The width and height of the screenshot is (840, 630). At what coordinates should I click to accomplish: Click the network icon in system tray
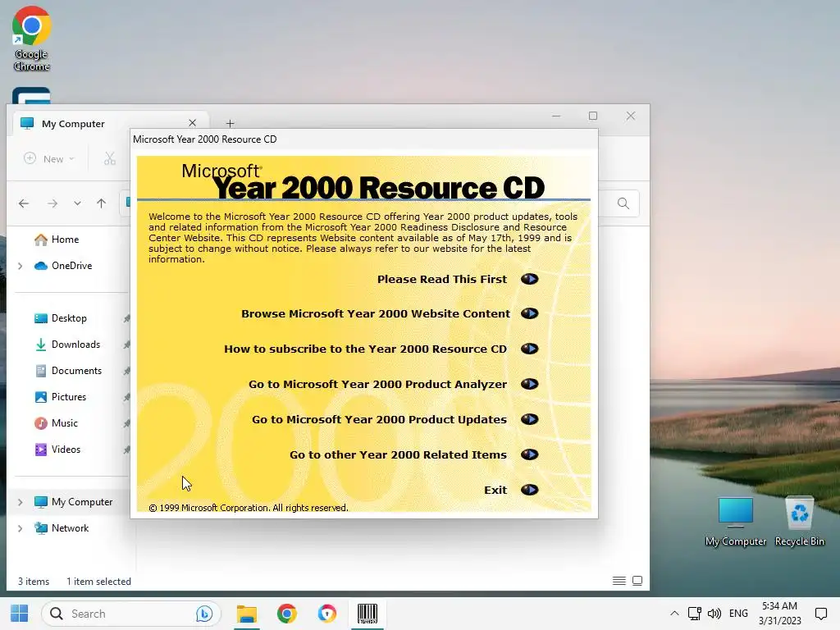click(694, 614)
